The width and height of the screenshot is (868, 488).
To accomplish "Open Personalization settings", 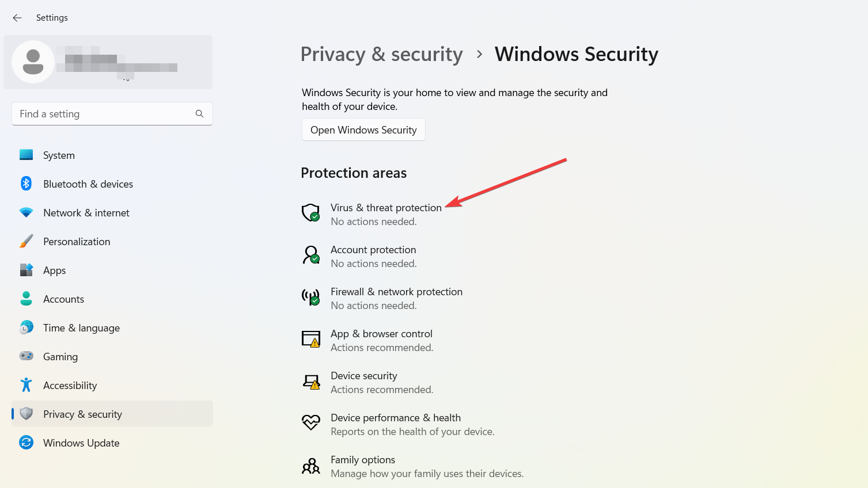I will pyautogui.click(x=77, y=242).
